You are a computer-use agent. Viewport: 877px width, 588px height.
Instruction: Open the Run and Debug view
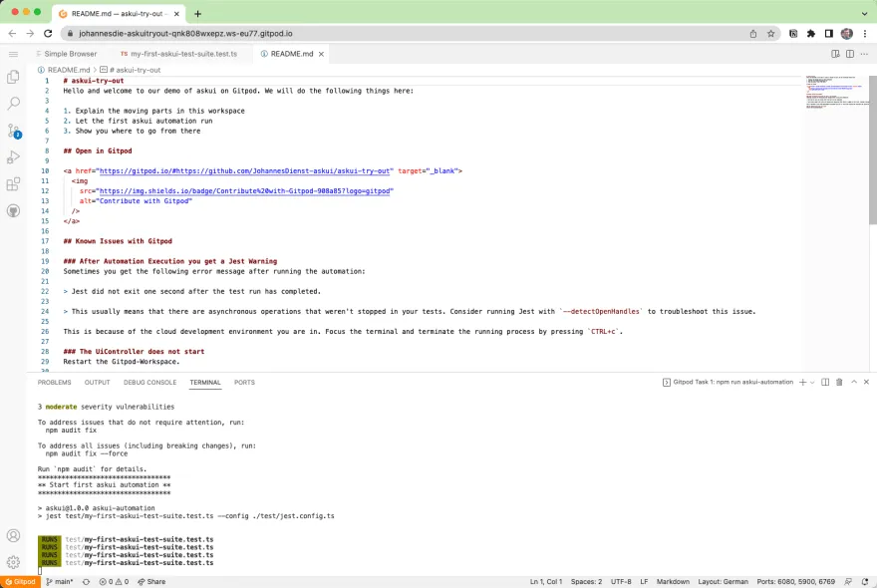13,157
